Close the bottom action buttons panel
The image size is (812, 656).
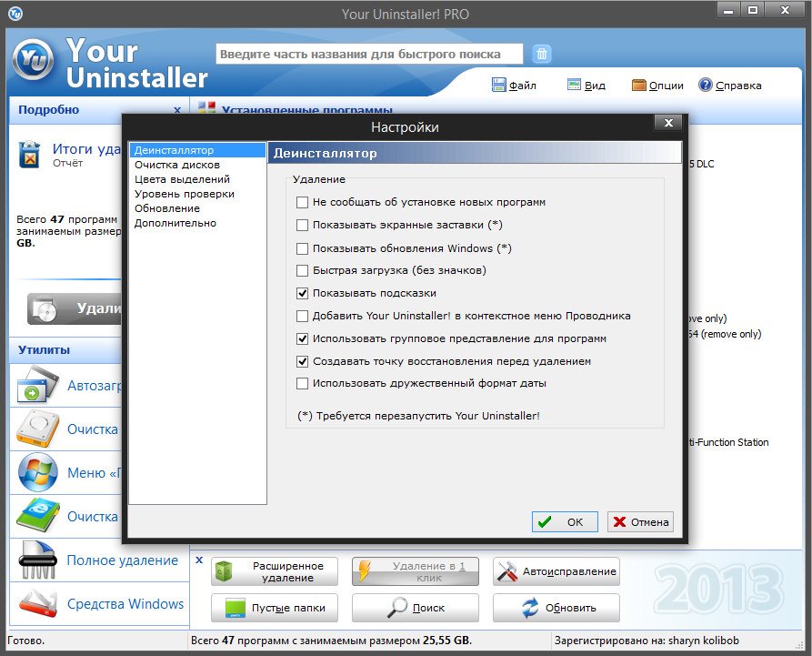[199, 560]
